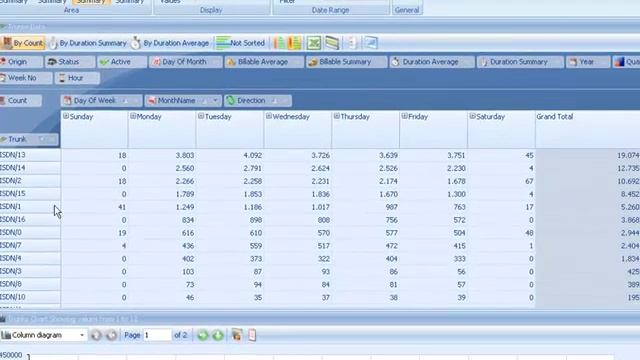Select the Billable Average field chip

[x=264, y=62]
